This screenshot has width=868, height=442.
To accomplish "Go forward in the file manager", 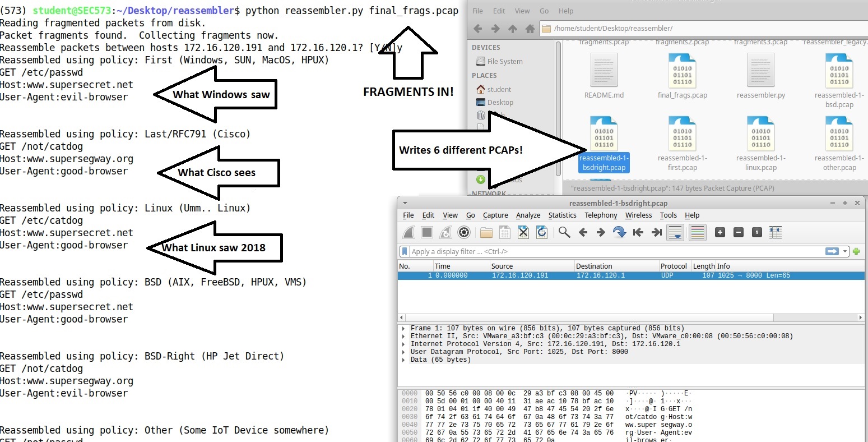I will click(495, 29).
